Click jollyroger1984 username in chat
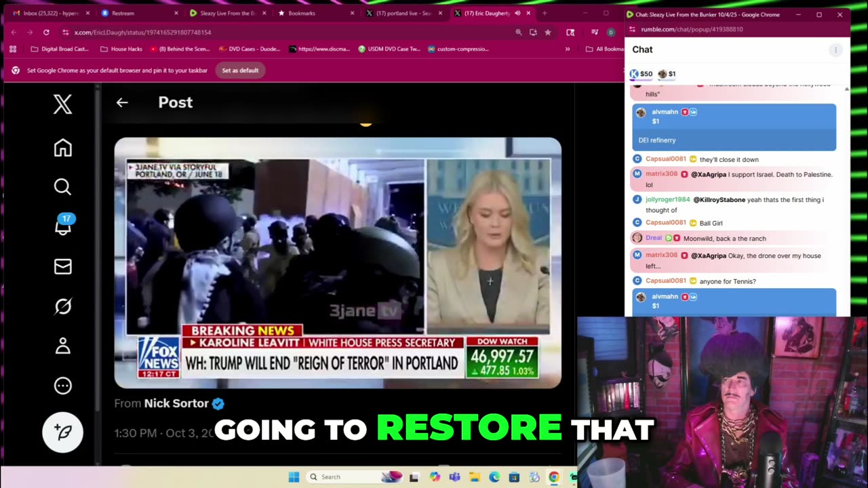Viewport: 868px width, 488px height. (x=667, y=200)
